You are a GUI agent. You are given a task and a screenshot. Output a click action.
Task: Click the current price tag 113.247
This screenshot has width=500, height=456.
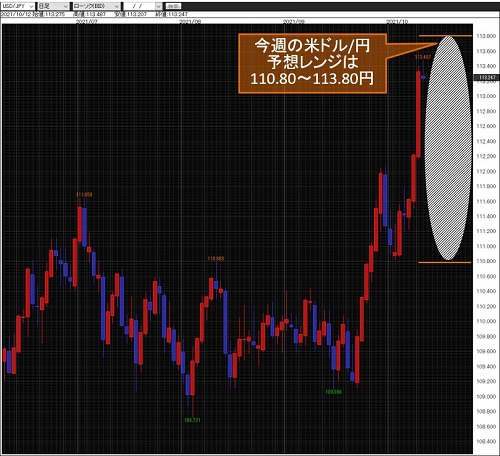pos(487,77)
